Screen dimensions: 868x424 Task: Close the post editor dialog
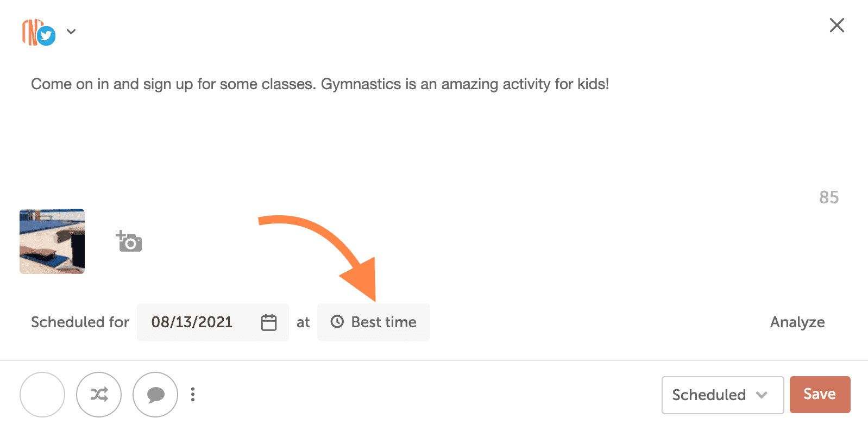(836, 25)
